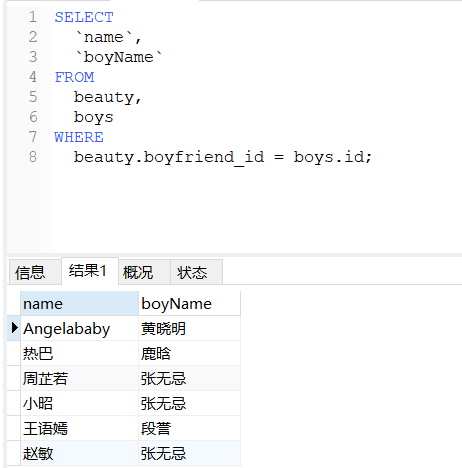Image resolution: width=462 pixels, height=468 pixels.
Task: Select the 热巴 cell
Action: point(79,353)
